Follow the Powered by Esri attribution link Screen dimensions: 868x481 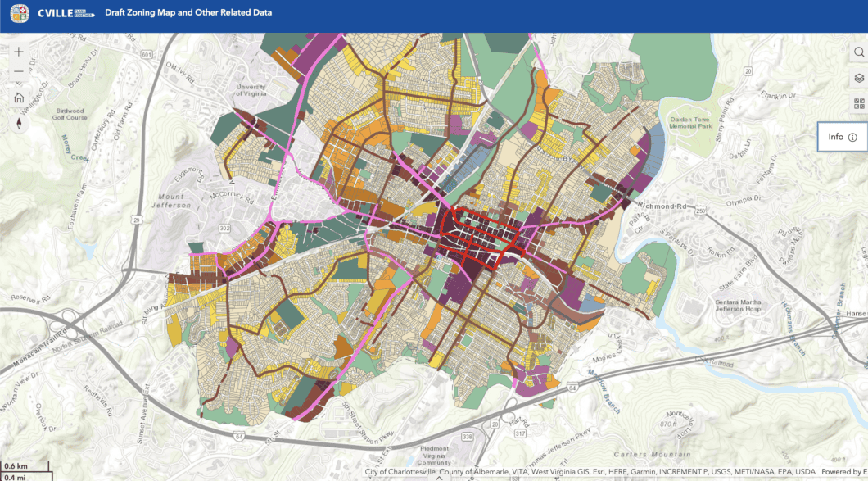click(843, 471)
